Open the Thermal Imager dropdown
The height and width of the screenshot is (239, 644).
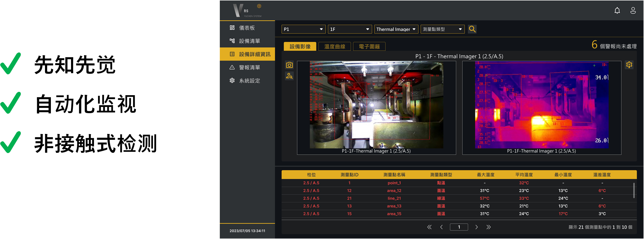396,29
